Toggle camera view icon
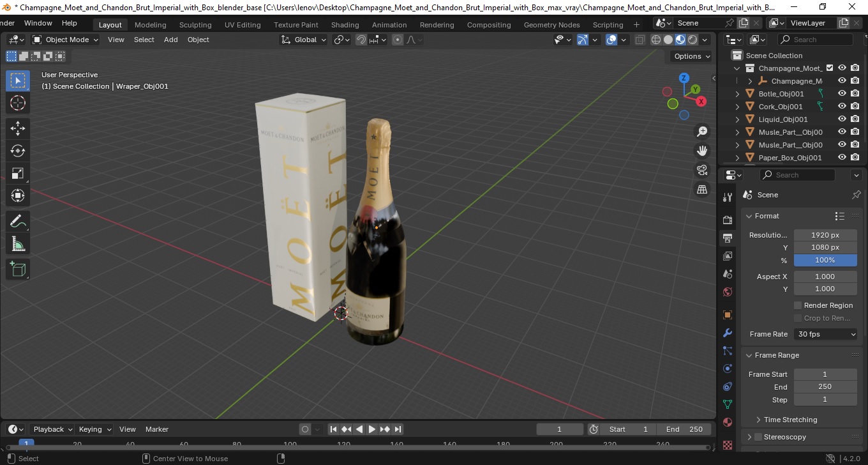Image resolution: width=868 pixels, height=465 pixels. coord(702,170)
